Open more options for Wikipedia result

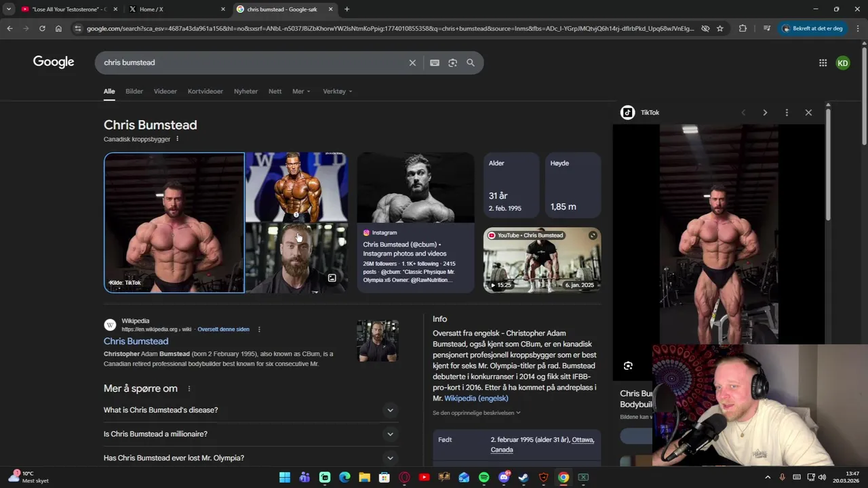click(258, 329)
